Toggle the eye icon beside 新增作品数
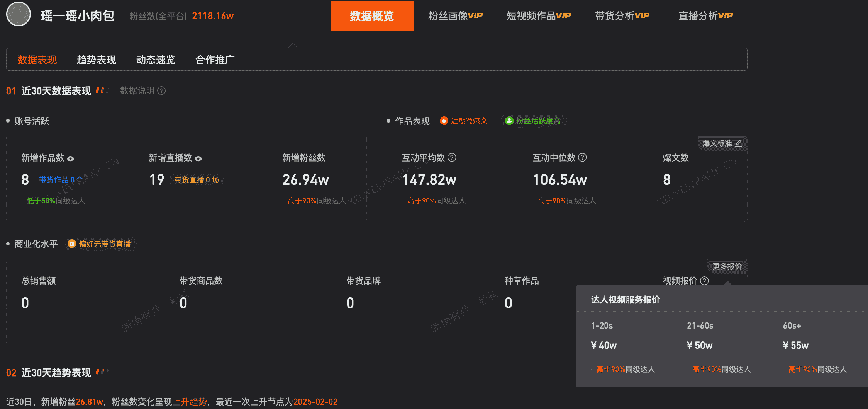The image size is (868, 409). point(70,158)
